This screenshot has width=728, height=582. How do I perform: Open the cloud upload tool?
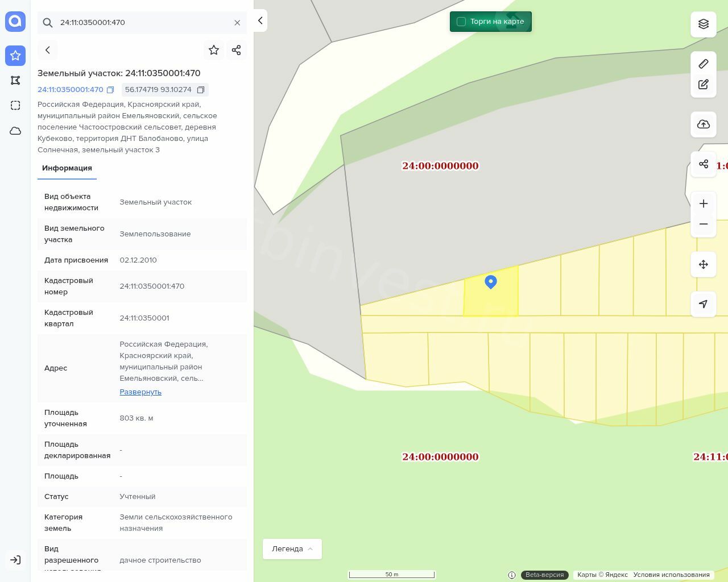coord(704,124)
